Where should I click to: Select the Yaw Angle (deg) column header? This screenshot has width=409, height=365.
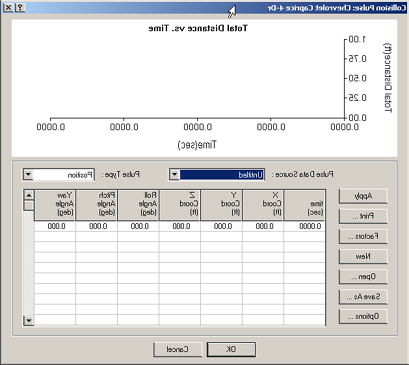55,205
